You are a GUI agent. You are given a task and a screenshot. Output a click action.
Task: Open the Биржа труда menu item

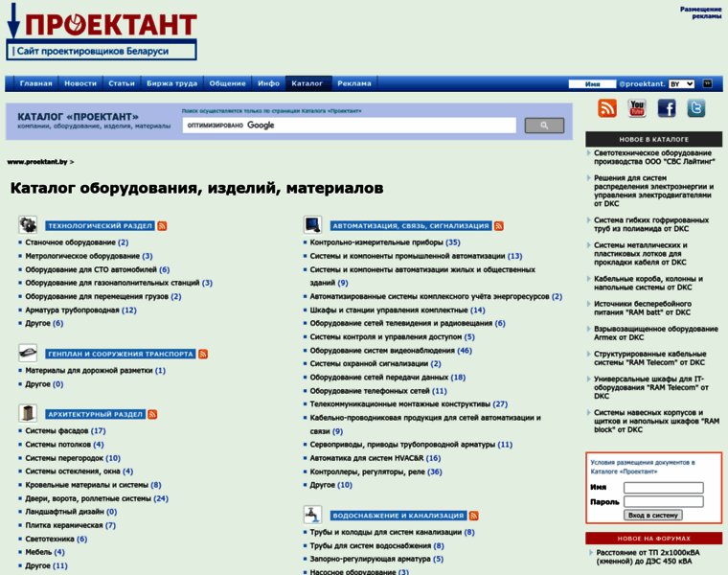[x=171, y=83]
